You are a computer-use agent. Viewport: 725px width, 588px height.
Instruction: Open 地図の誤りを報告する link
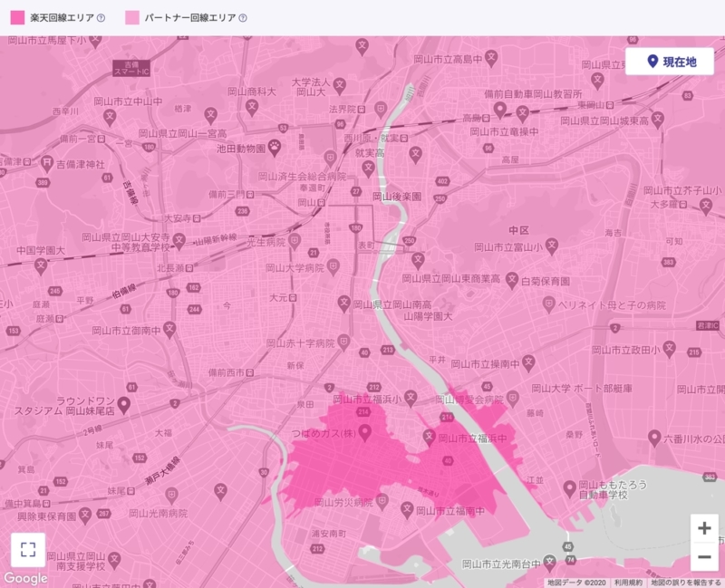click(686, 583)
